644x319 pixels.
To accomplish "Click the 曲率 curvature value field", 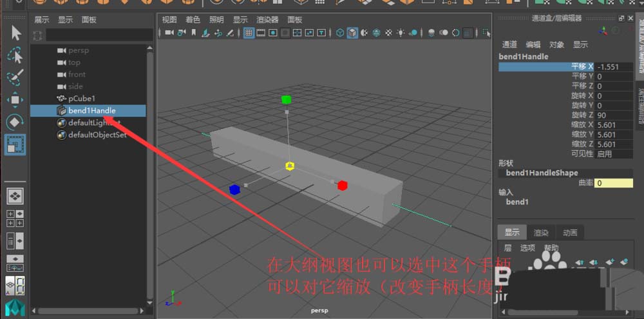I will (x=614, y=183).
